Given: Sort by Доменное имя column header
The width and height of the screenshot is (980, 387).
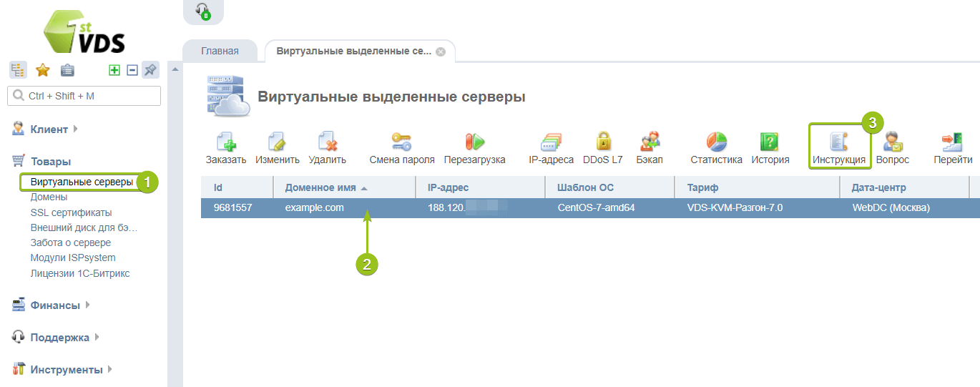Looking at the screenshot, I should [x=344, y=188].
